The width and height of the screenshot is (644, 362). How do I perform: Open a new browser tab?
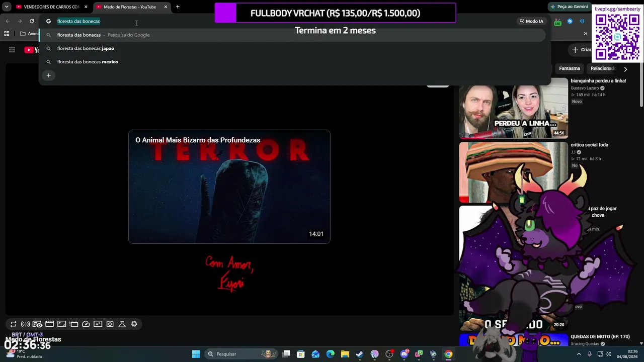(x=178, y=7)
